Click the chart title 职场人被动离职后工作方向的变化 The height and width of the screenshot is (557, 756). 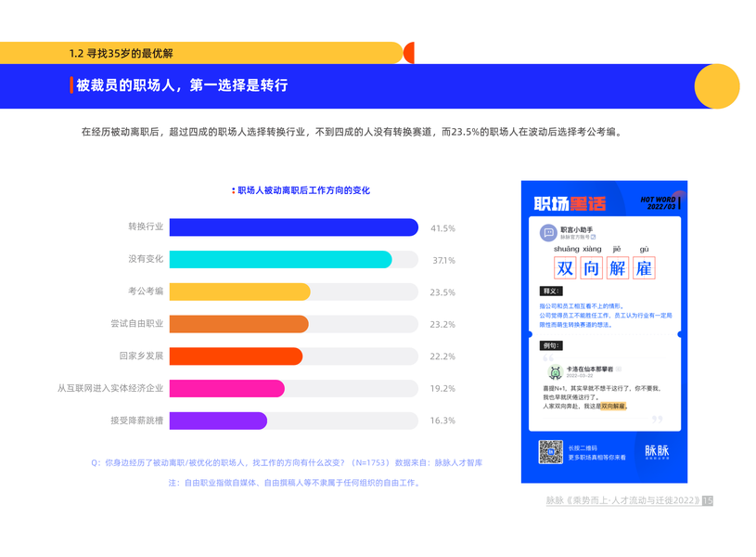pyautogui.click(x=303, y=190)
